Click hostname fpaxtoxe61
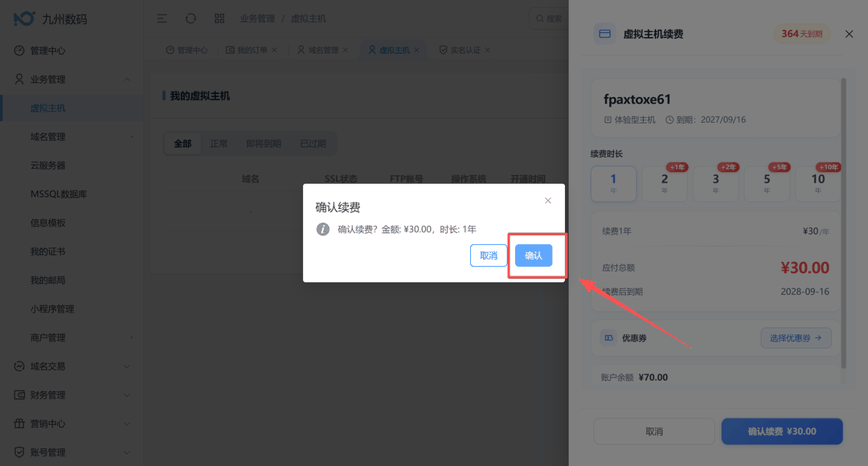The height and width of the screenshot is (466, 868). point(637,99)
